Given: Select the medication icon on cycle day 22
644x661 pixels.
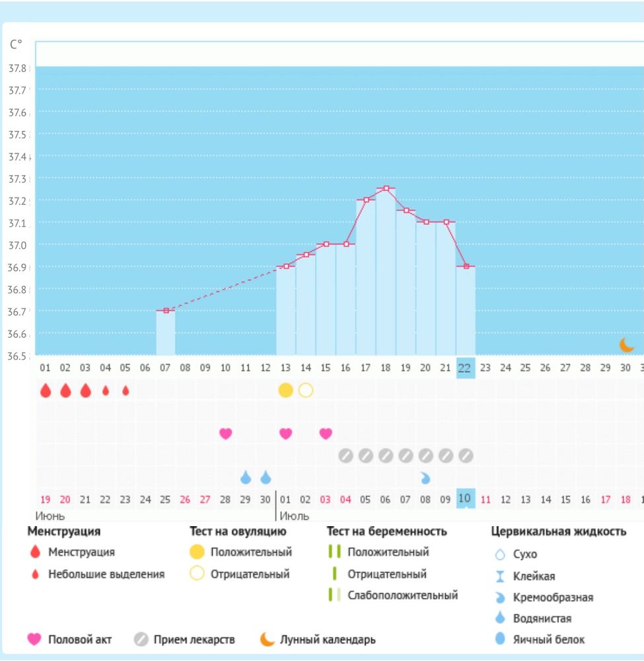Looking at the screenshot, I should [x=466, y=455].
